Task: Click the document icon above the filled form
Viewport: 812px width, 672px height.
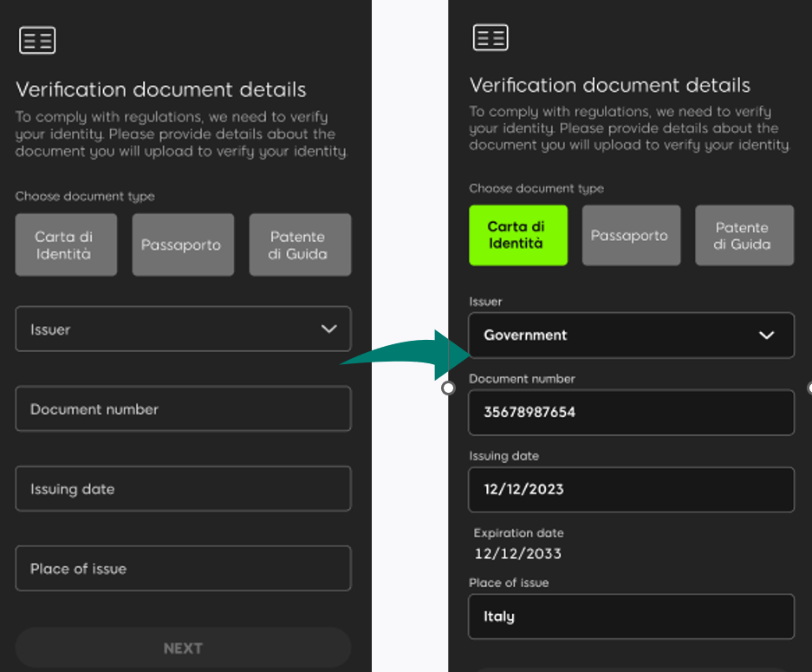Action: pyautogui.click(x=490, y=38)
